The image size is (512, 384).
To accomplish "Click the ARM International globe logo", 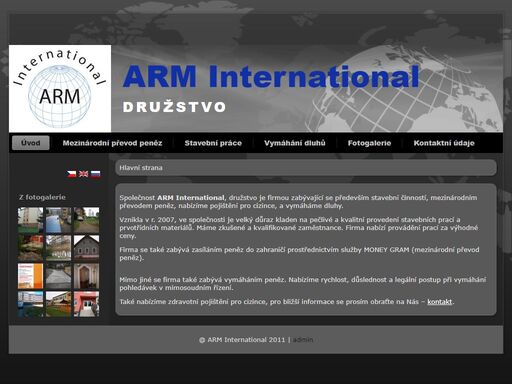I will [60, 89].
